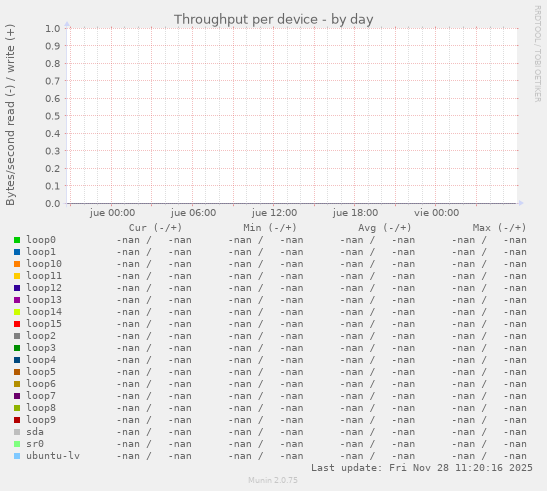This screenshot has width=547, height=491.
Task: Select the ubuntu-lv device label
Action: coord(53,456)
